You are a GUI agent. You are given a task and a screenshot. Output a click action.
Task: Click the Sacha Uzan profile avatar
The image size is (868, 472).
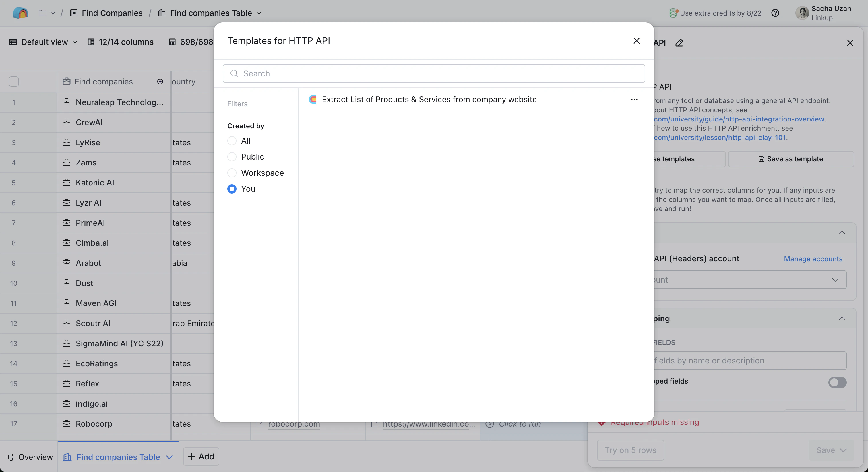point(802,13)
